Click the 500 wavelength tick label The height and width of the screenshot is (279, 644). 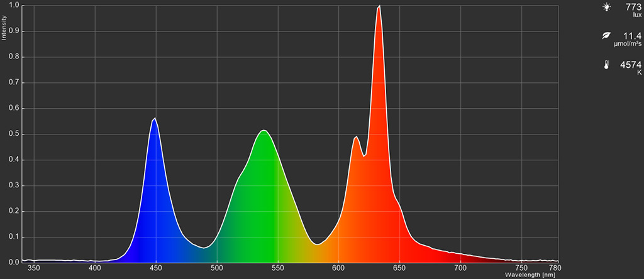pyautogui.click(x=217, y=268)
